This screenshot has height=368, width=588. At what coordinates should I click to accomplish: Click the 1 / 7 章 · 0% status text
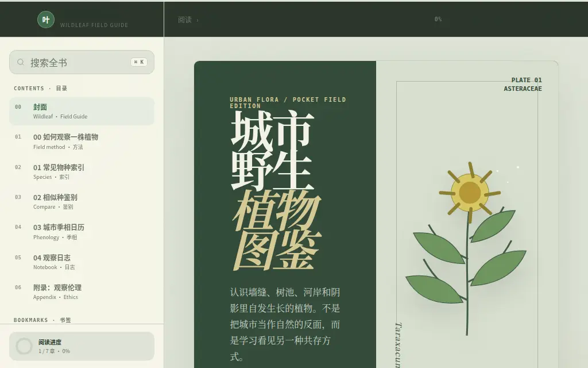click(x=54, y=351)
